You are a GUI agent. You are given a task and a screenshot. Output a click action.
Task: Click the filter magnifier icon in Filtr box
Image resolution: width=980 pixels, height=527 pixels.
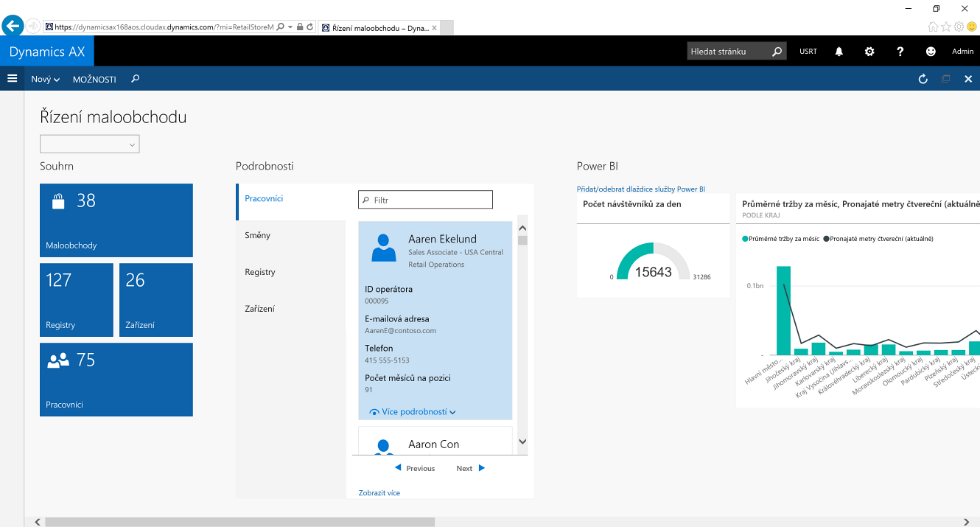point(365,200)
